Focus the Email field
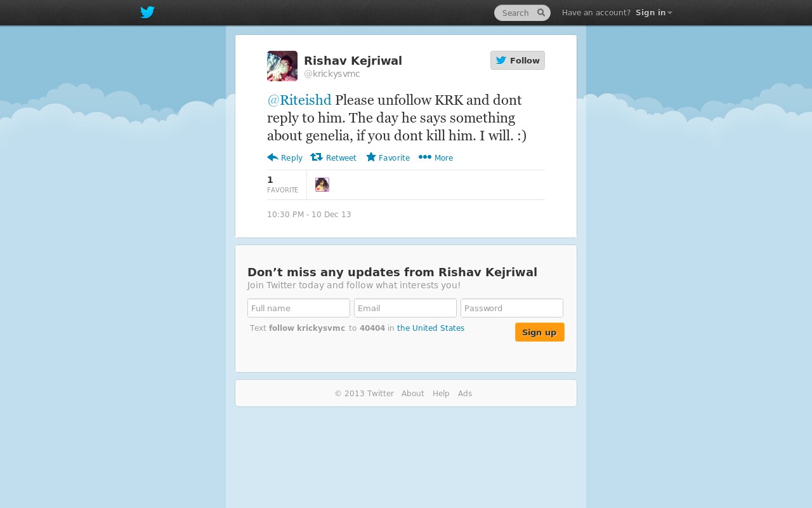The height and width of the screenshot is (508, 812). (x=405, y=308)
